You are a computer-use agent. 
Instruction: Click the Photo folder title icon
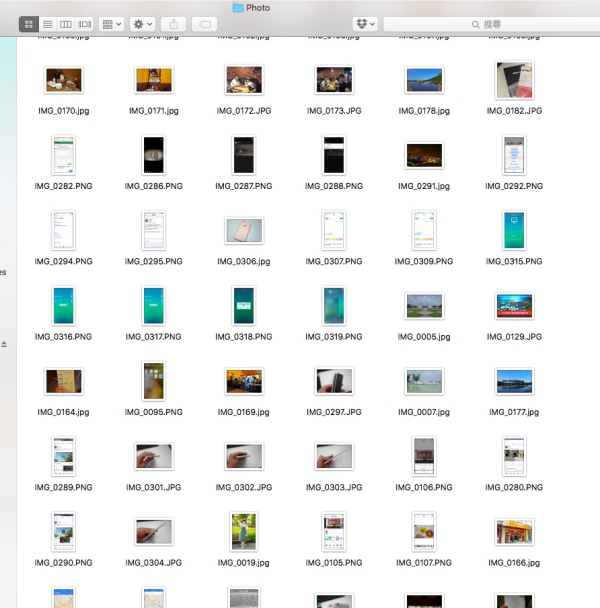[238, 8]
